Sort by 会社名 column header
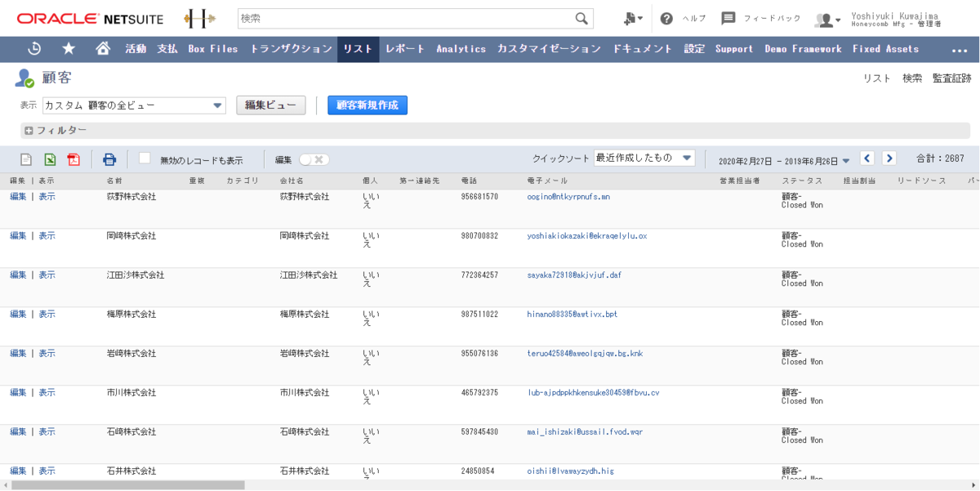 pos(292,181)
